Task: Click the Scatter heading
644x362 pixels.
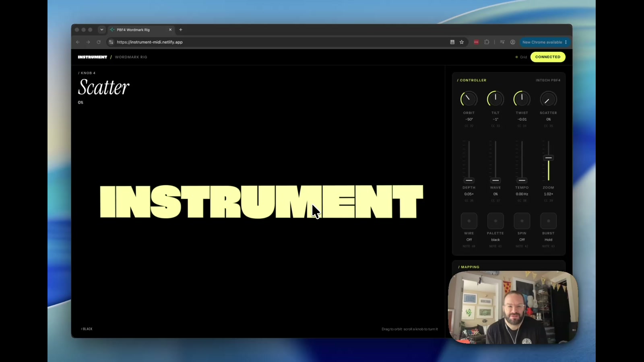Action: click(104, 87)
